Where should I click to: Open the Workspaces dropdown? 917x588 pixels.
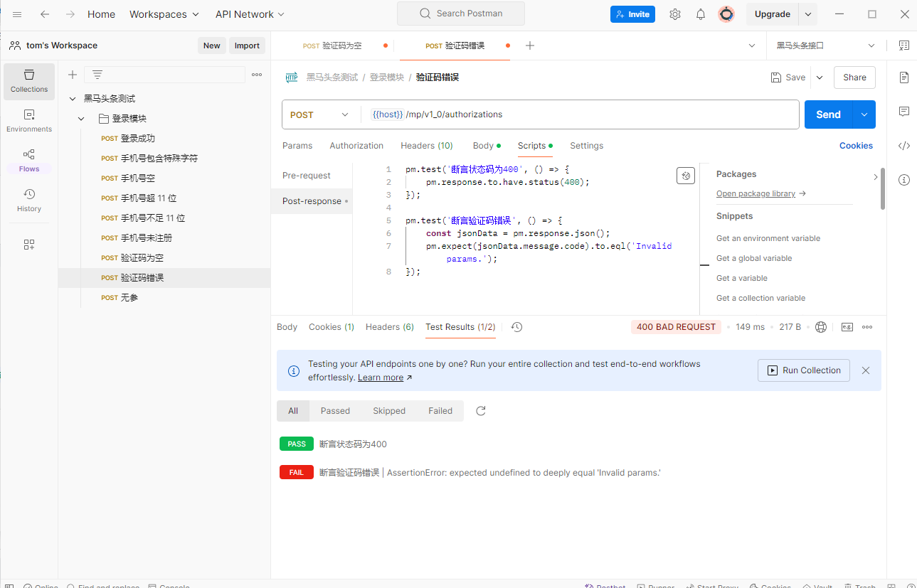pyautogui.click(x=164, y=14)
